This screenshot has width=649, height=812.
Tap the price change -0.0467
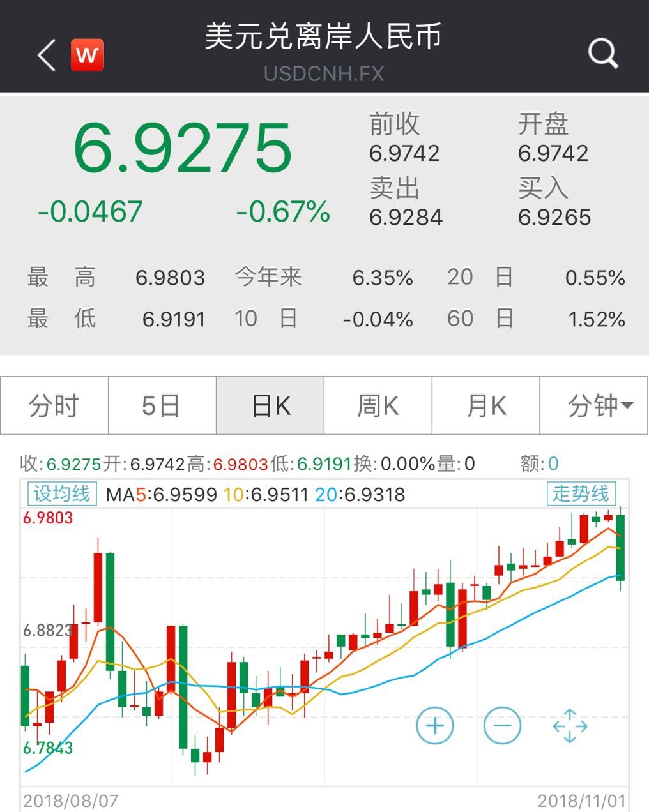coord(90,211)
